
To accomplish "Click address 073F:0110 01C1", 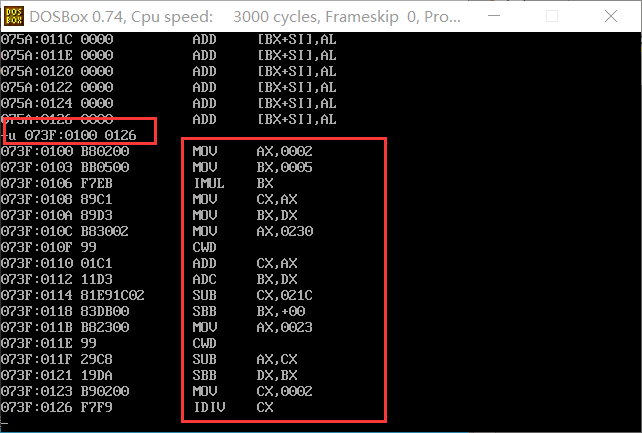I will point(57,263).
